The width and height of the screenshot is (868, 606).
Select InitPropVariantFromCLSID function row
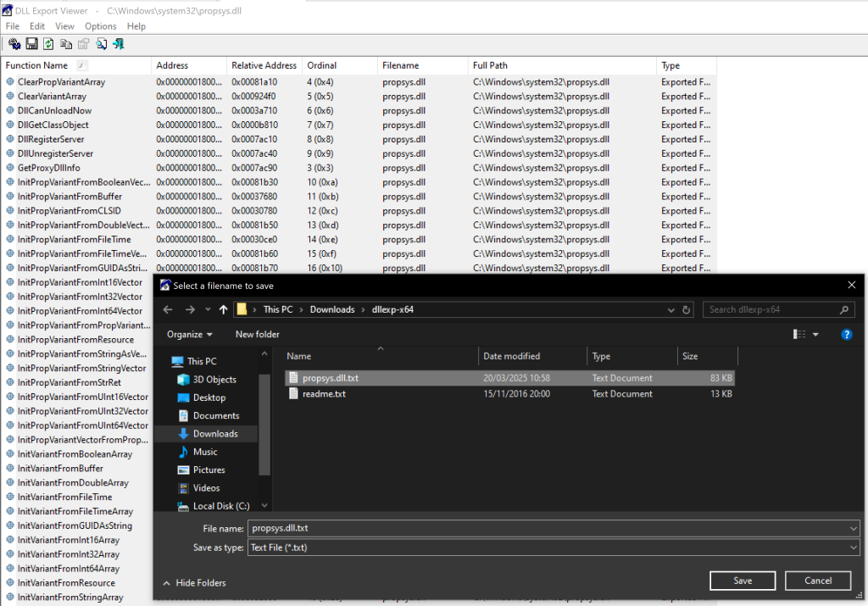pyautogui.click(x=359, y=211)
